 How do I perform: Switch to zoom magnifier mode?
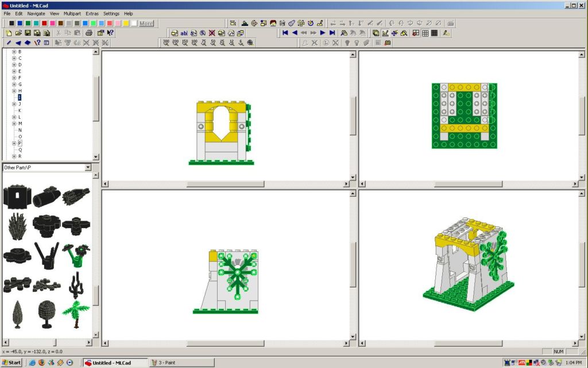pos(404,33)
